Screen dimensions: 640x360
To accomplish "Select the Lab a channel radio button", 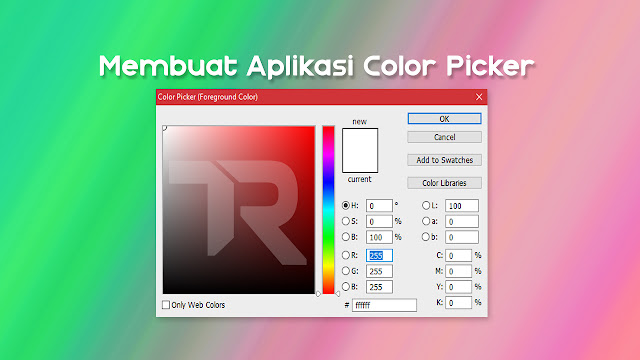I will [426, 221].
